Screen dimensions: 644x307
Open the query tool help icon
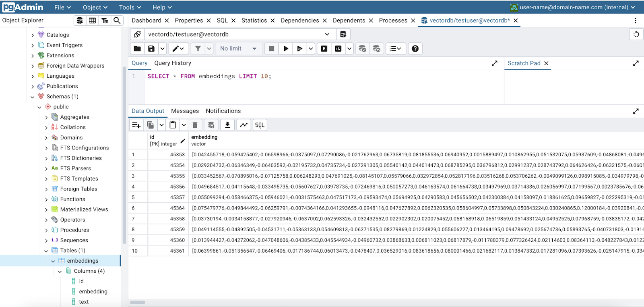(415, 49)
